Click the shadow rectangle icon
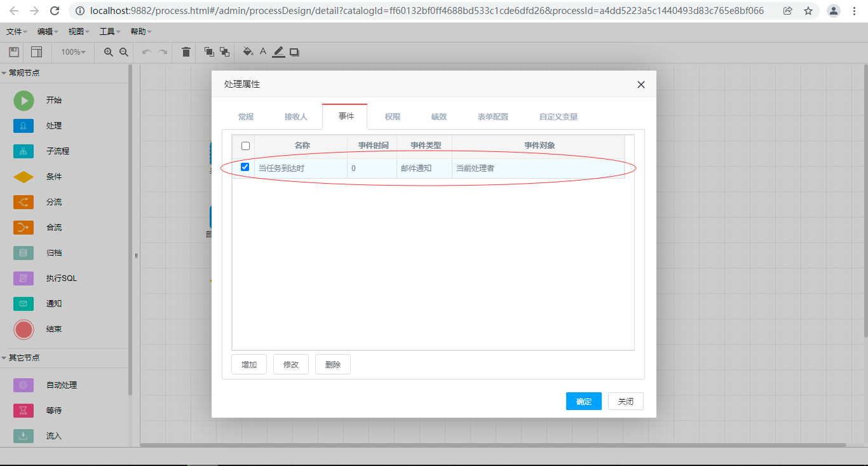 pyautogui.click(x=294, y=52)
